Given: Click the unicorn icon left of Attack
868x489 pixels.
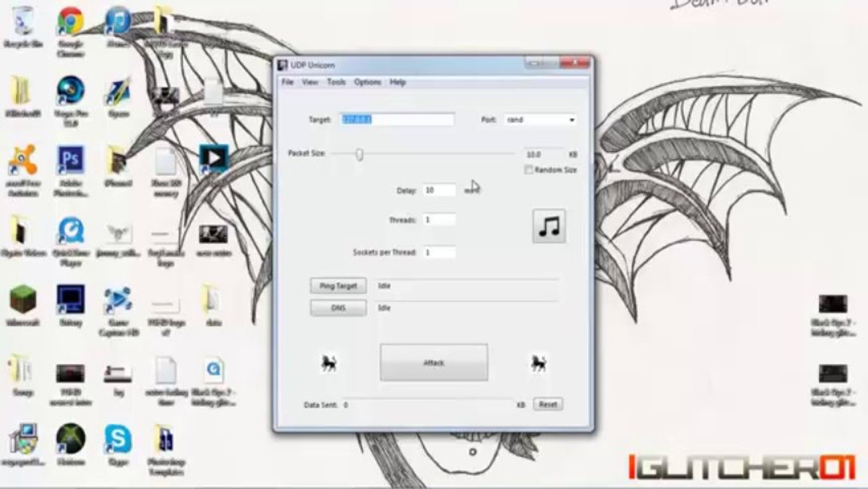Looking at the screenshot, I should (x=329, y=363).
